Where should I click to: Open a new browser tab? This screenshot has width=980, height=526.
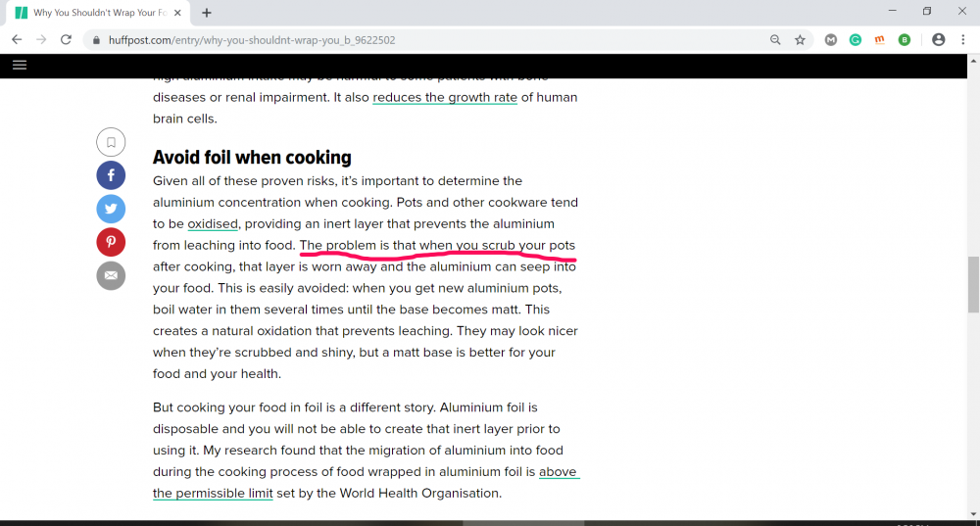207,13
